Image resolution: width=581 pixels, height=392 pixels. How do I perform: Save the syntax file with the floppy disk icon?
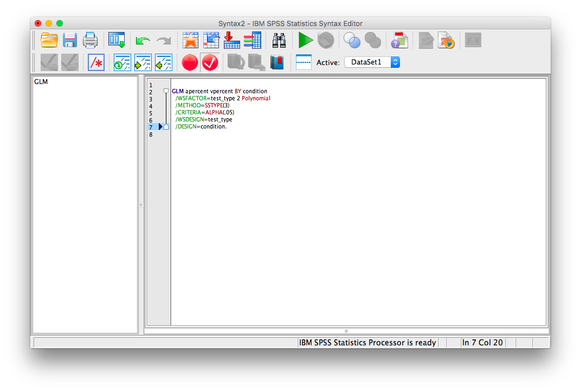coord(70,40)
